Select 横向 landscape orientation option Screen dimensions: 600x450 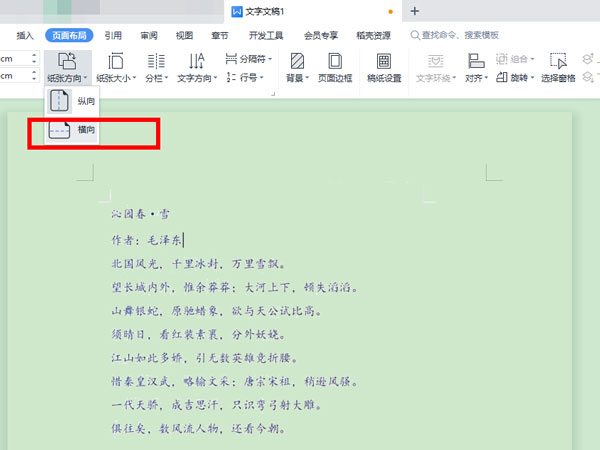tap(72, 130)
